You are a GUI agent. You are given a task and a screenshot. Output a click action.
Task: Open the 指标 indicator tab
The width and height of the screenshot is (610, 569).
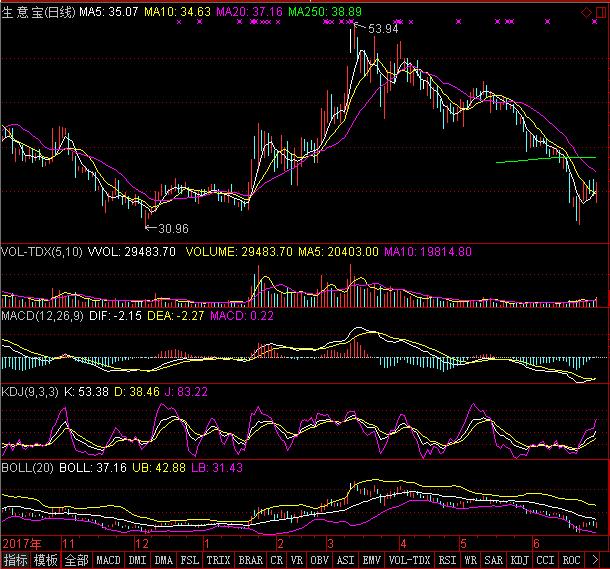[x=16, y=560]
